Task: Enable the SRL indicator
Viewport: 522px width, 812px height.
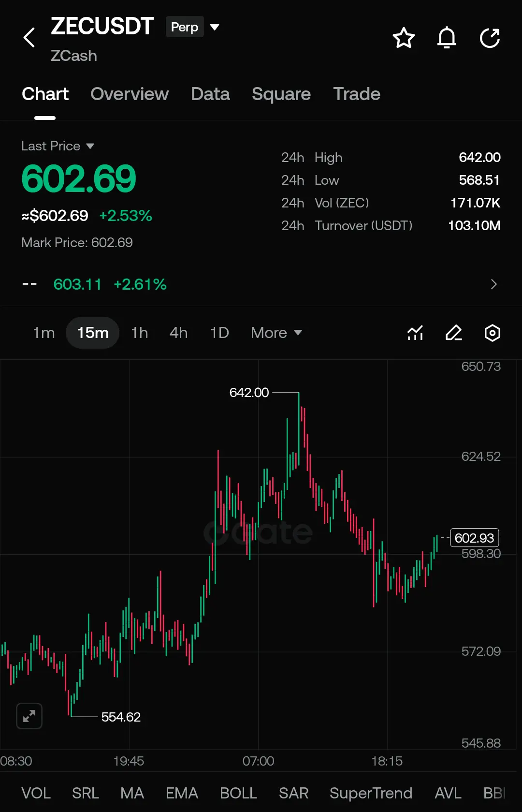Action: [86, 793]
